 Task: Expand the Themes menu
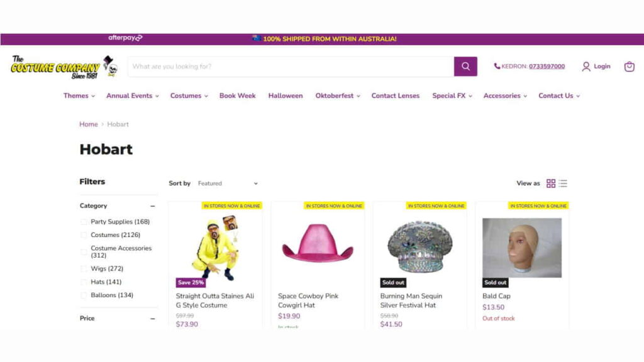(x=79, y=96)
